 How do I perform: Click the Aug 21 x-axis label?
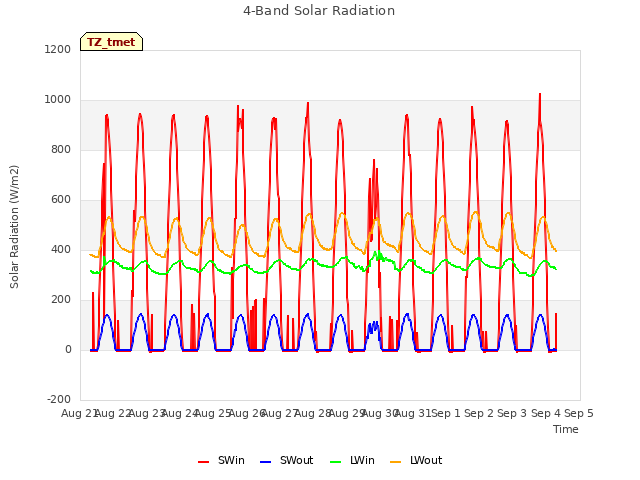coord(78,413)
